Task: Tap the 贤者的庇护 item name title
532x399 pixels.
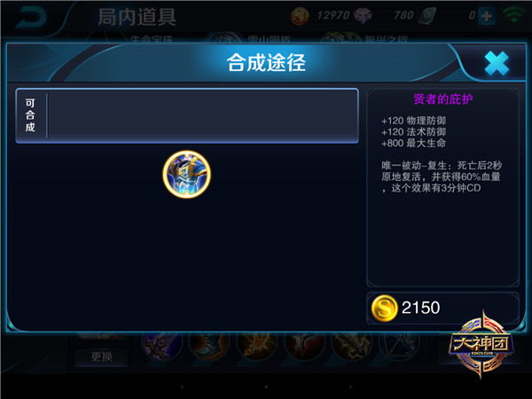Action: [442, 99]
